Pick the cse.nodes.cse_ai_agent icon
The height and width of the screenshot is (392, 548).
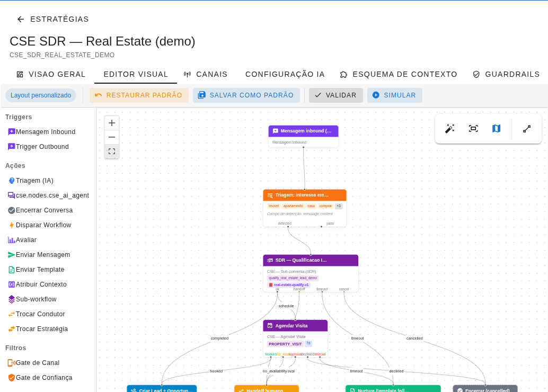click(12, 195)
